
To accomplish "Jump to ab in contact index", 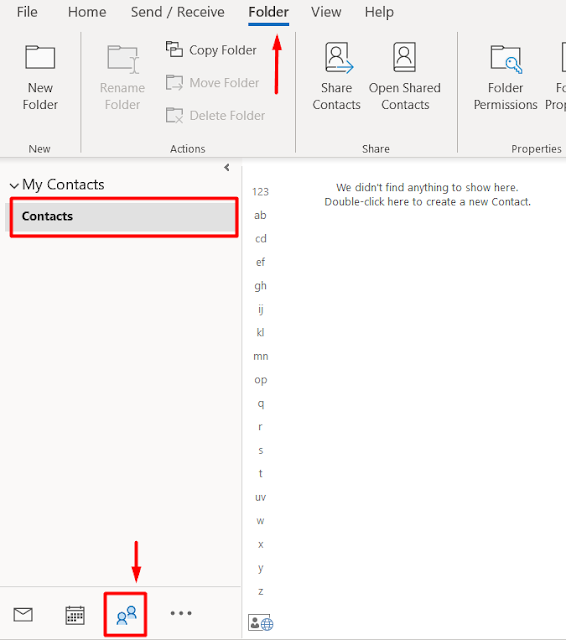I will [260, 215].
